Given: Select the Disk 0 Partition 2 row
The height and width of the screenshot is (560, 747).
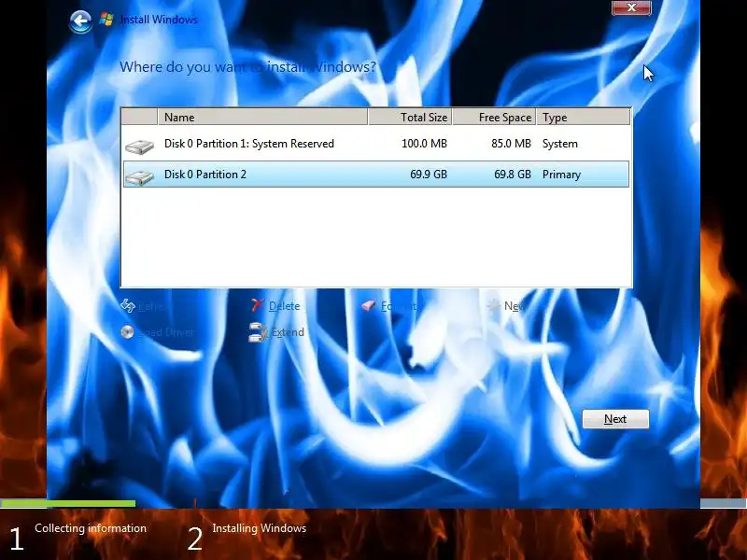Looking at the screenshot, I should click(x=376, y=175).
